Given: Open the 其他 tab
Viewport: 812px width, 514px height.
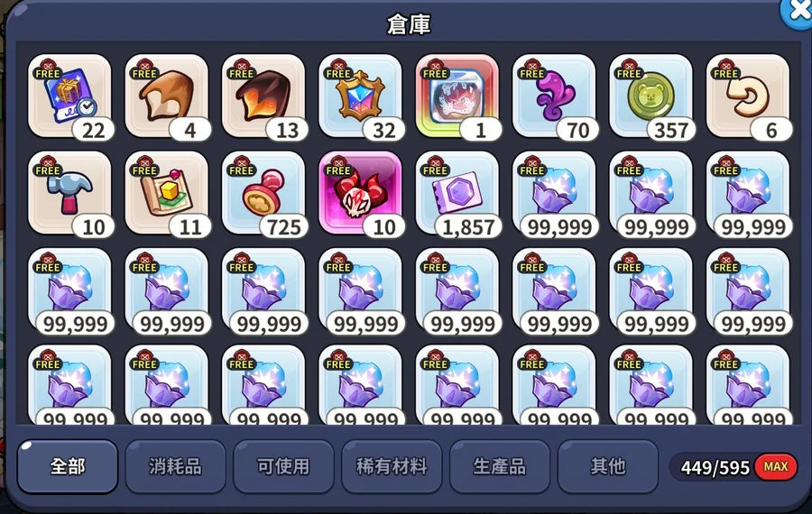Looking at the screenshot, I should point(607,467).
